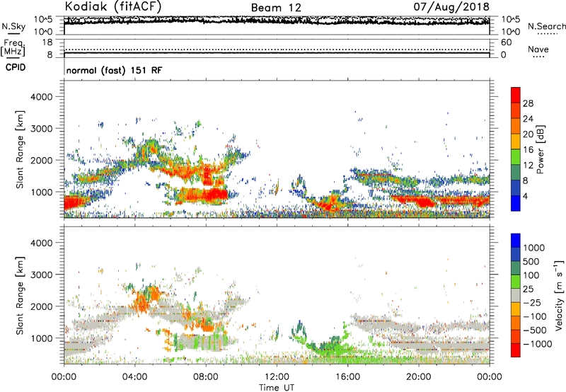Click the '-500' velocity colorbar value
Screen dimensions: 566x392
pyautogui.click(x=535, y=330)
